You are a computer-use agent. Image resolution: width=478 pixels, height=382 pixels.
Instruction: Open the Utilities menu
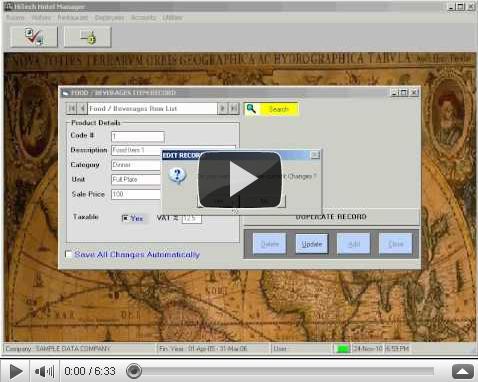pos(172,18)
